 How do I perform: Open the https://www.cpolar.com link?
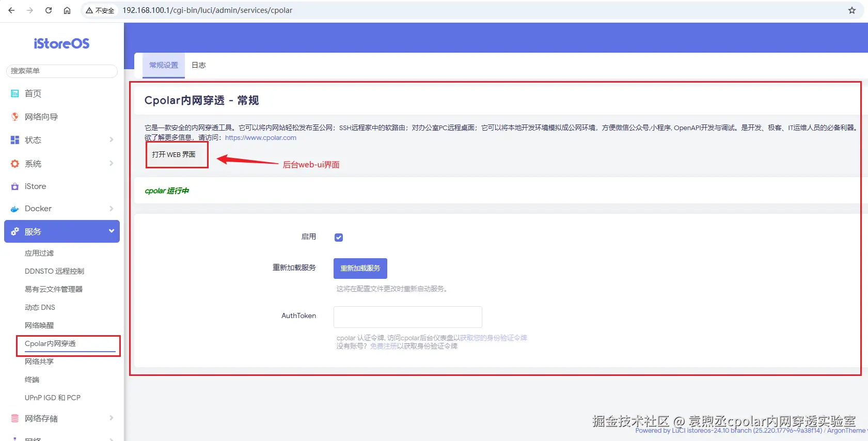click(261, 138)
